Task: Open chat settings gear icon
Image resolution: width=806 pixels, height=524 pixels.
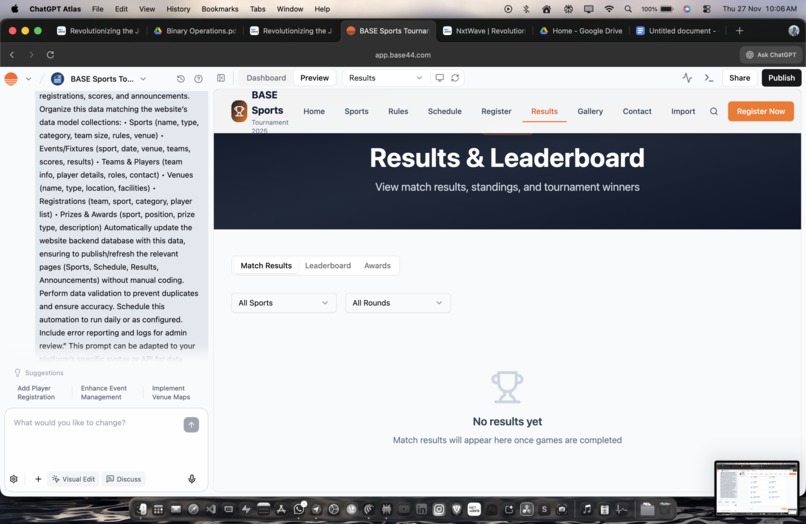Action: [14, 479]
